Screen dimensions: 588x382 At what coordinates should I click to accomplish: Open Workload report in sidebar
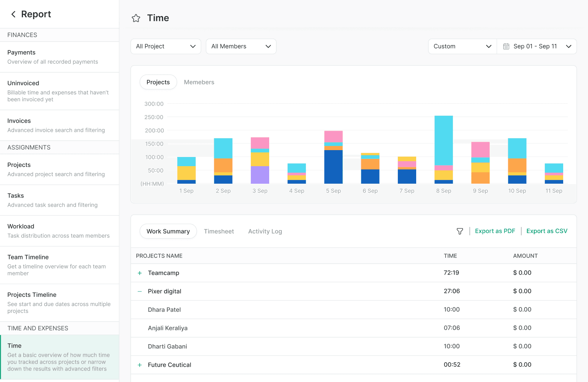[x=60, y=231]
